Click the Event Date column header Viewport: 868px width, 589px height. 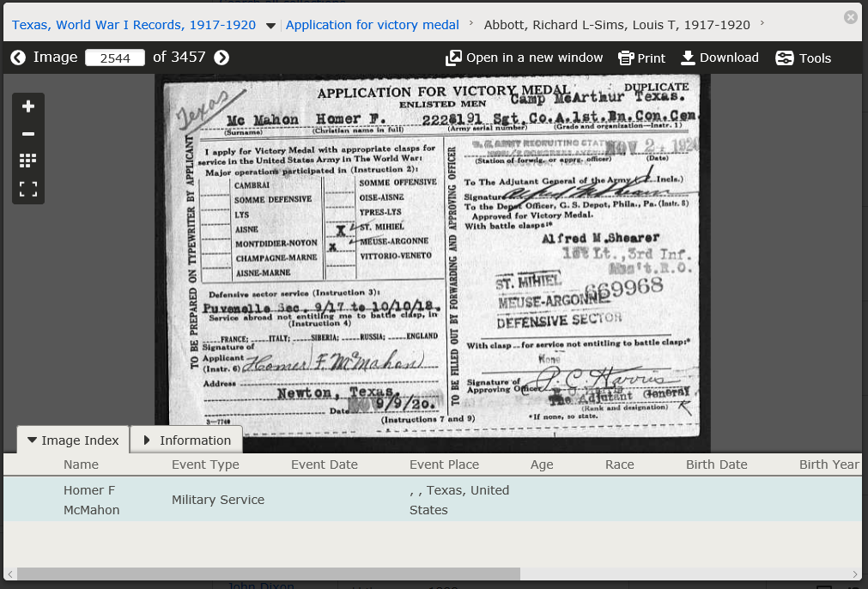[x=325, y=465]
